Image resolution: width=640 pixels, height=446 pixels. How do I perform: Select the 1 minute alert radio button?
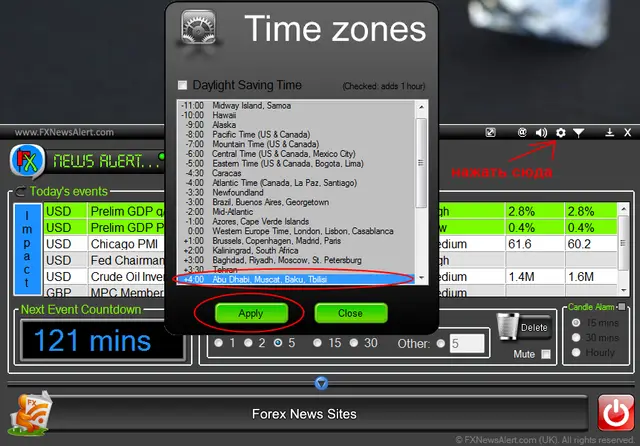(218, 343)
